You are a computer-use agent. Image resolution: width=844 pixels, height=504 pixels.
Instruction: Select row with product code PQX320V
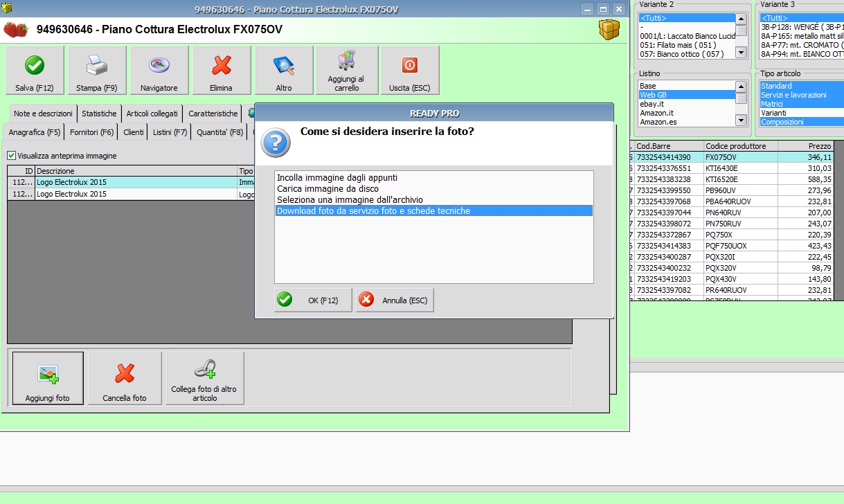point(731,268)
